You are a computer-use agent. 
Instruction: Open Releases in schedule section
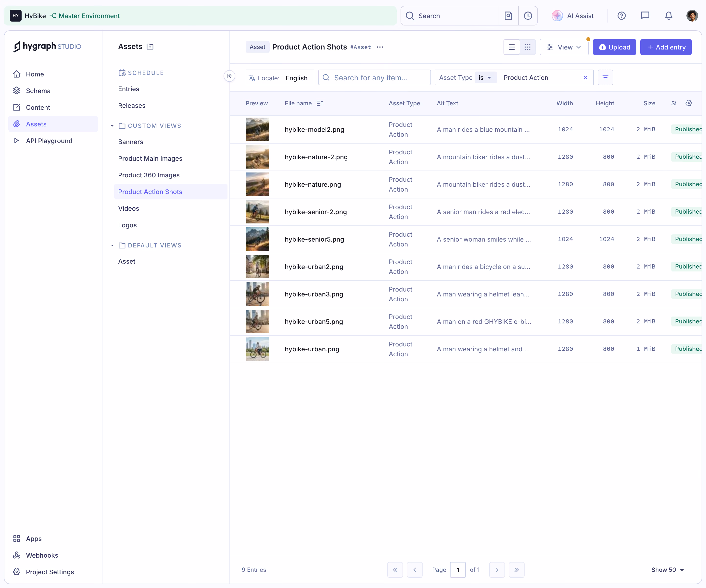point(171,106)
